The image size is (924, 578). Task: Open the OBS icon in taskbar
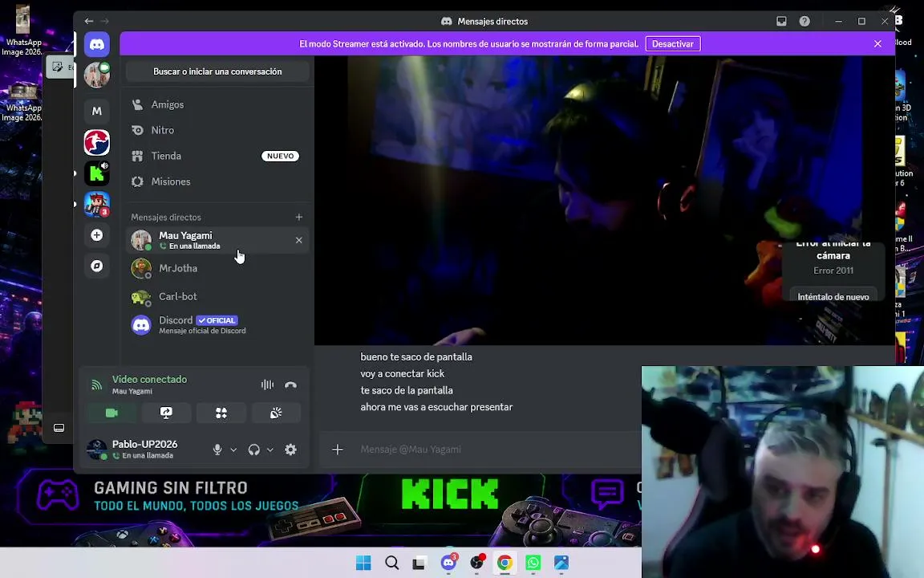[476, 563]
